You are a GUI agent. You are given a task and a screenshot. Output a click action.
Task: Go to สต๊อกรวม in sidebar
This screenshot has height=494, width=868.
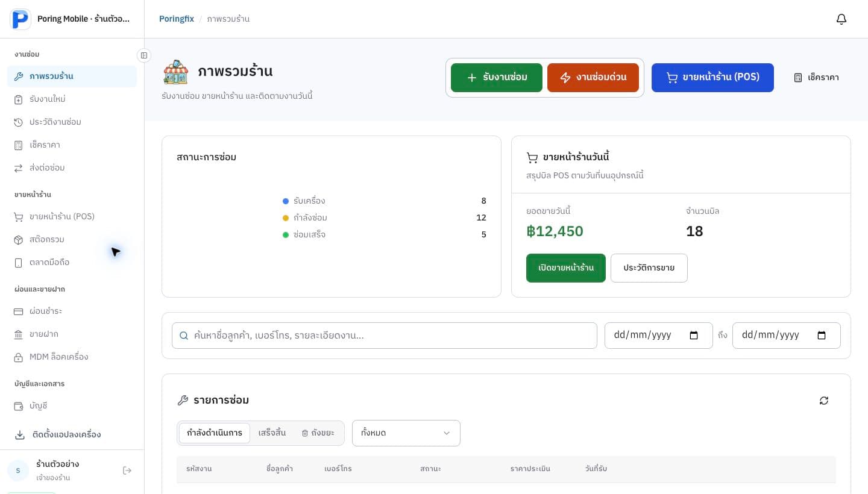tap(72, 240)
